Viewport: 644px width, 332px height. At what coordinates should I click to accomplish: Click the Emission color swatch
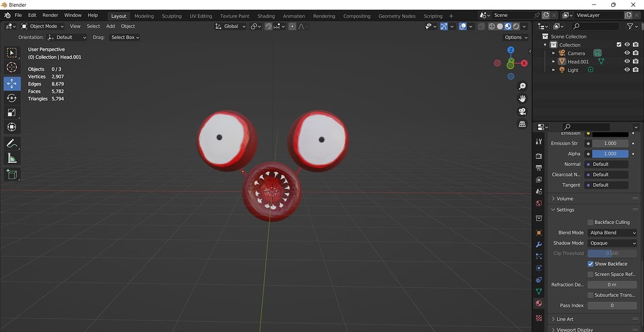[610, 134]
